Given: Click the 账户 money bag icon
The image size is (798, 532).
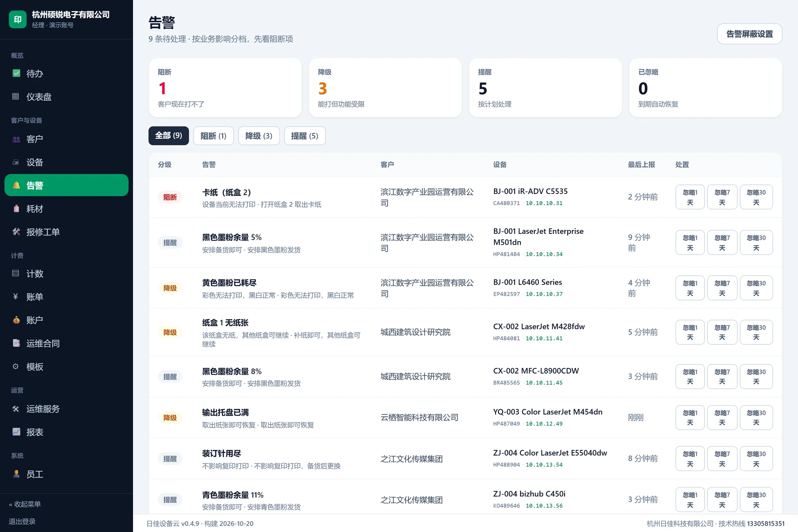Looking at the screenshot, I should click(16, 320).
